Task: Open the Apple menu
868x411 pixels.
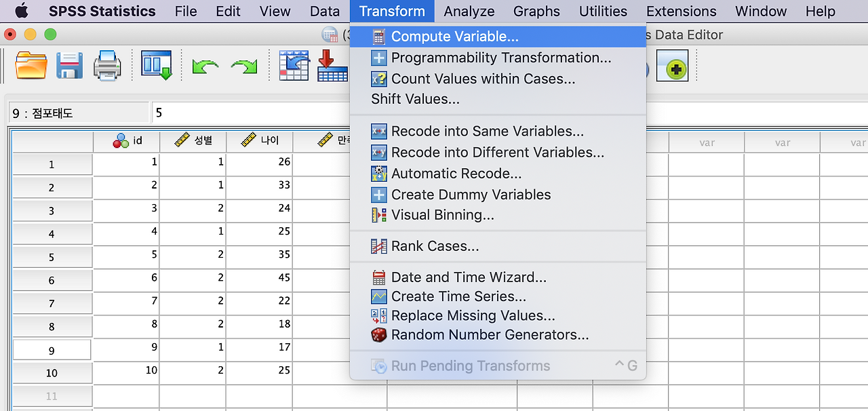Action: 21,11
